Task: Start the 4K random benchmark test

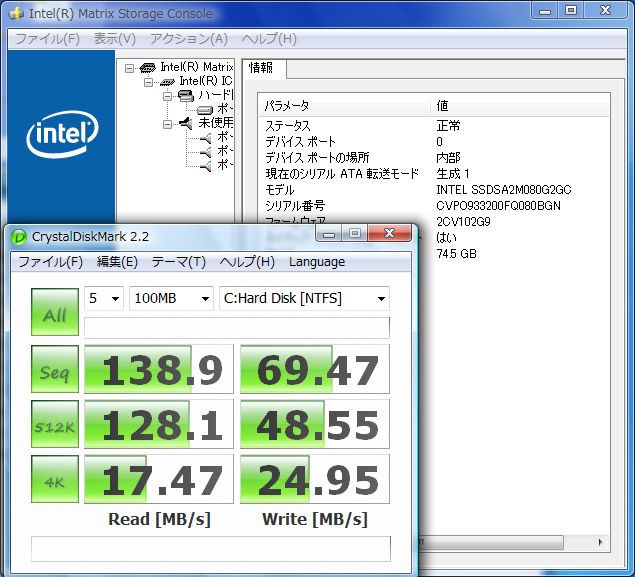Action: click(55, 479)
